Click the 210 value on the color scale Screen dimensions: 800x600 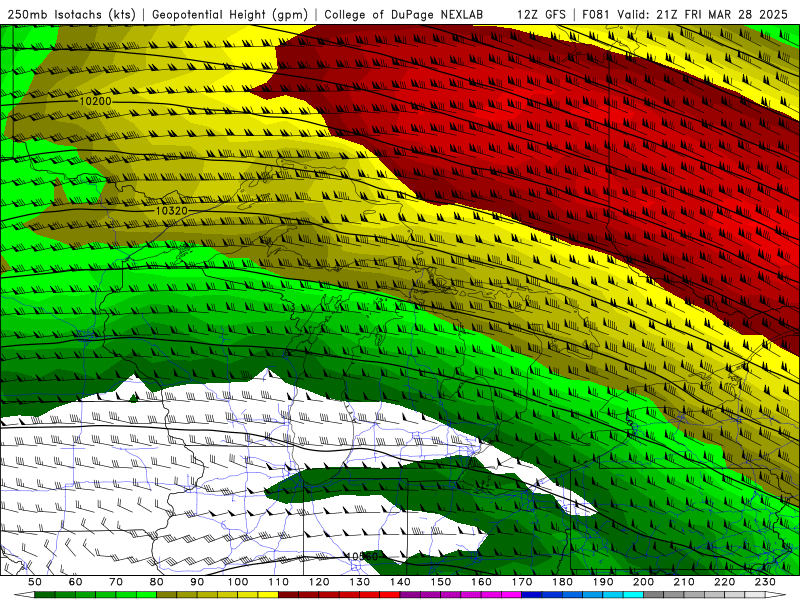(x=684, y=582)
